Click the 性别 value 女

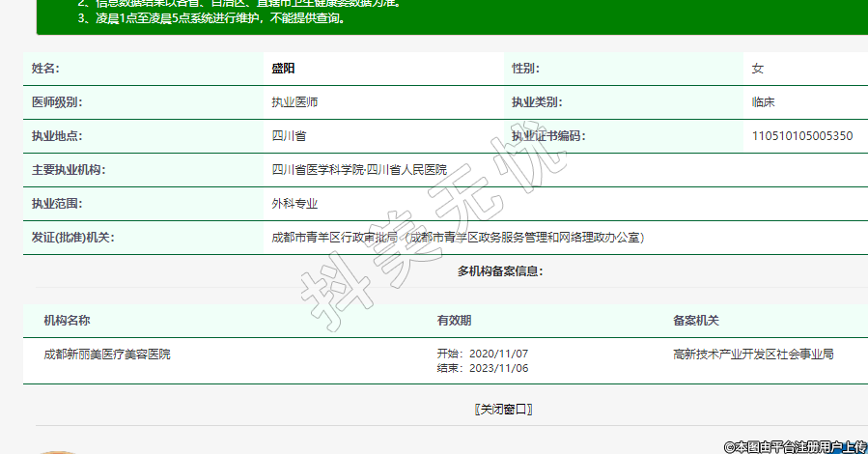point(758,69)
